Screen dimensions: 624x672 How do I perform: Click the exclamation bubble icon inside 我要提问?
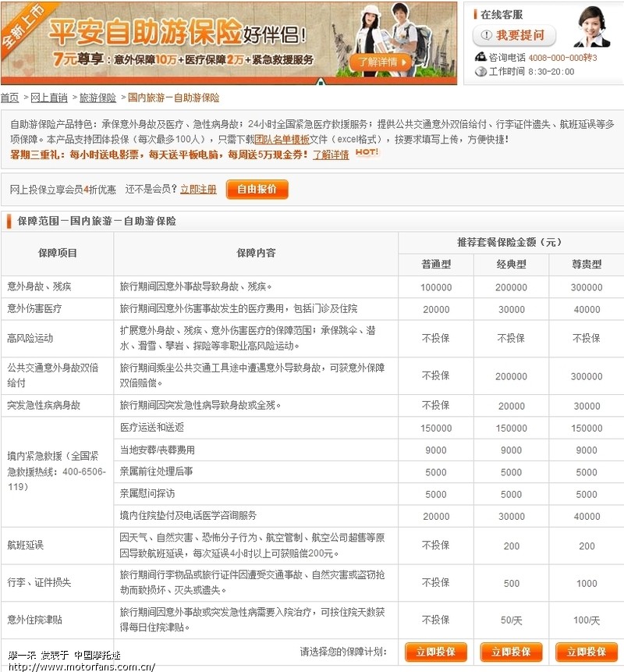coord(487,34)
